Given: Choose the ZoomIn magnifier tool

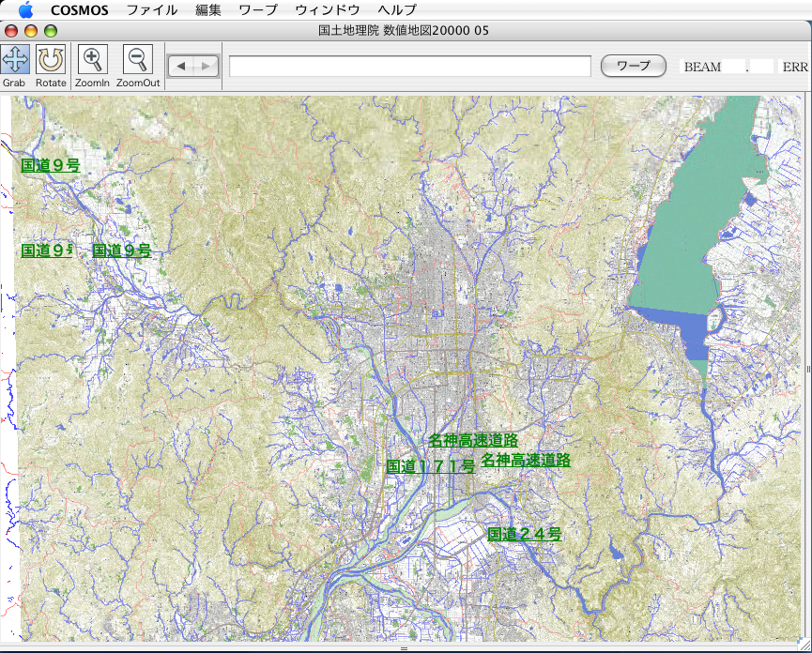Looking at the screenshot, I should tap(92, 59).
